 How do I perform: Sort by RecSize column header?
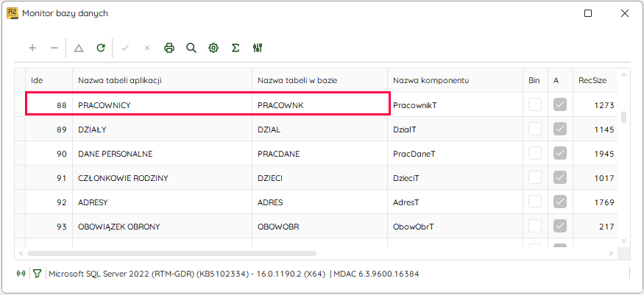[595, 80]
